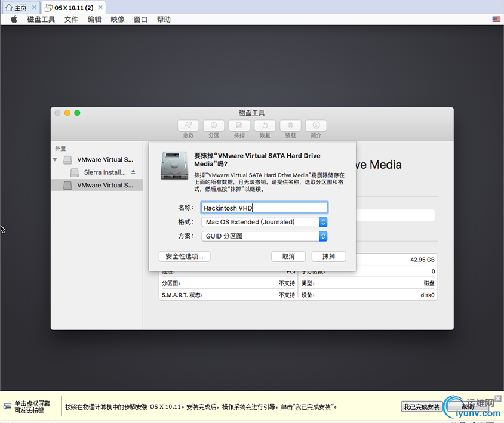Open the 分区 (Partition) tool in the toolbar
Image resolution: width=504 pixels, height=423 pixels.
(214, 126)
